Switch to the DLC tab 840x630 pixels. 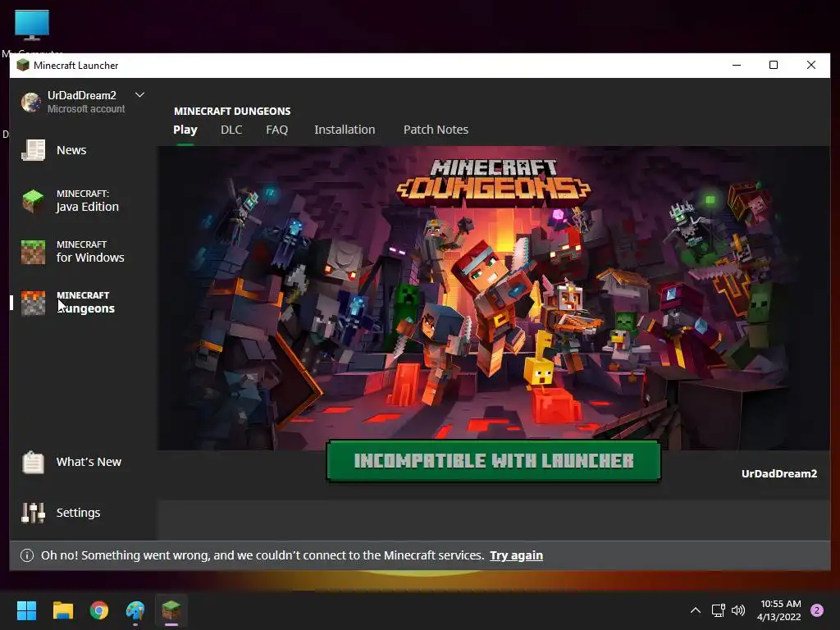tap(231, 130)
